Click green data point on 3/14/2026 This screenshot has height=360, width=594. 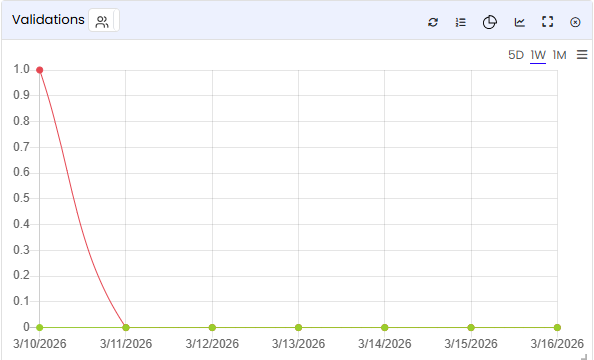(385, 327)
